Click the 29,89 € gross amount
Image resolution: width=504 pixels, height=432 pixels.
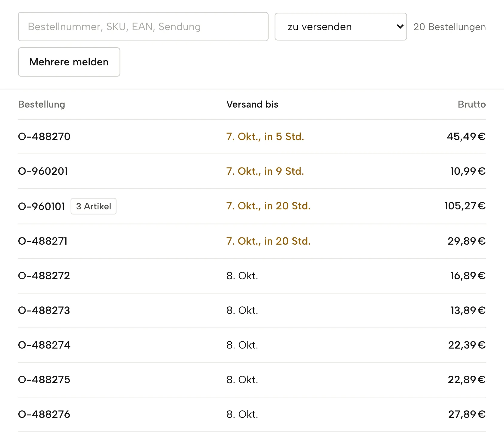467,241
